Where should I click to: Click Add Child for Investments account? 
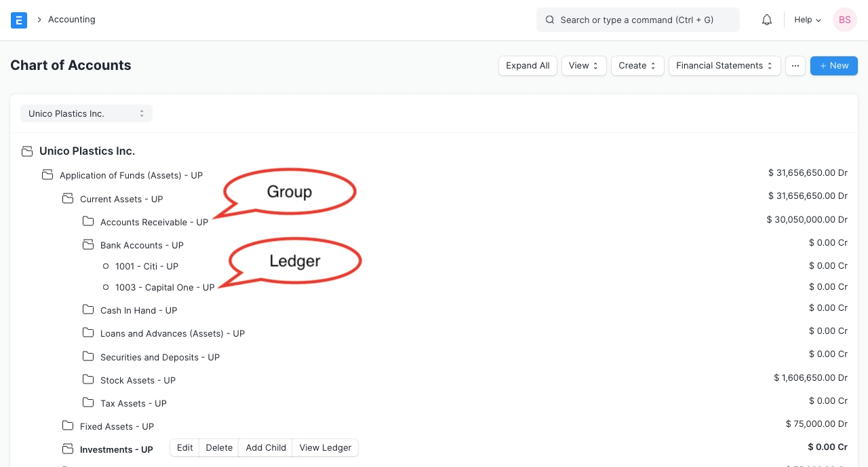coord(266,448)
